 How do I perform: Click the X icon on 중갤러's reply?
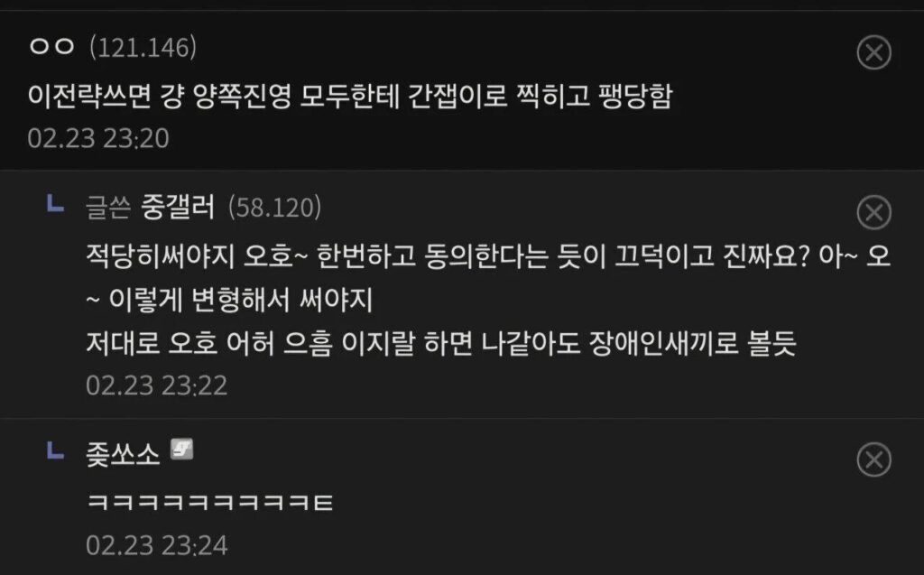(x=873, y=212)
